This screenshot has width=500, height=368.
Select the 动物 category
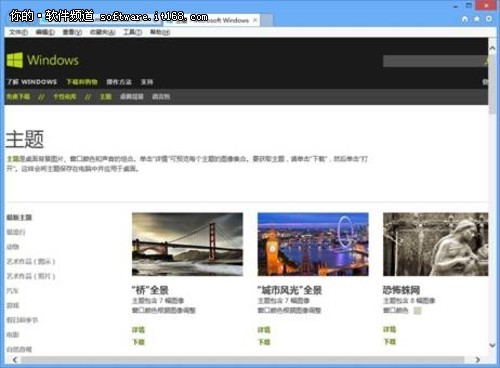click(13, 247)
